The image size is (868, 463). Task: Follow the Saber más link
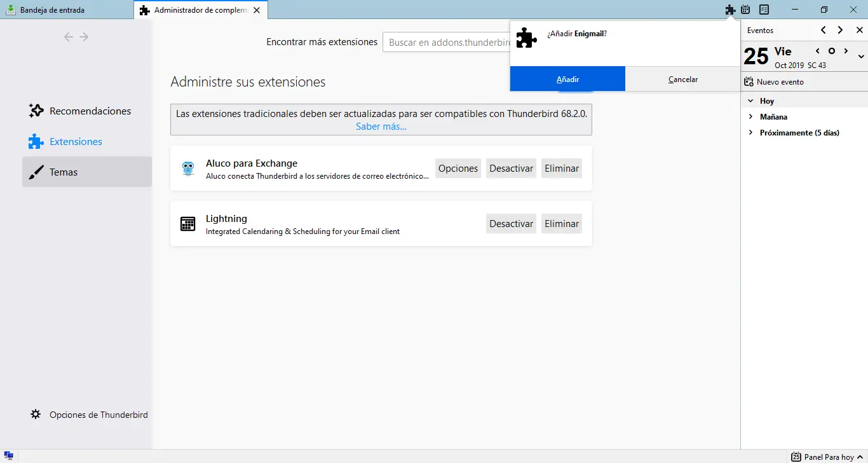[381, 127]
